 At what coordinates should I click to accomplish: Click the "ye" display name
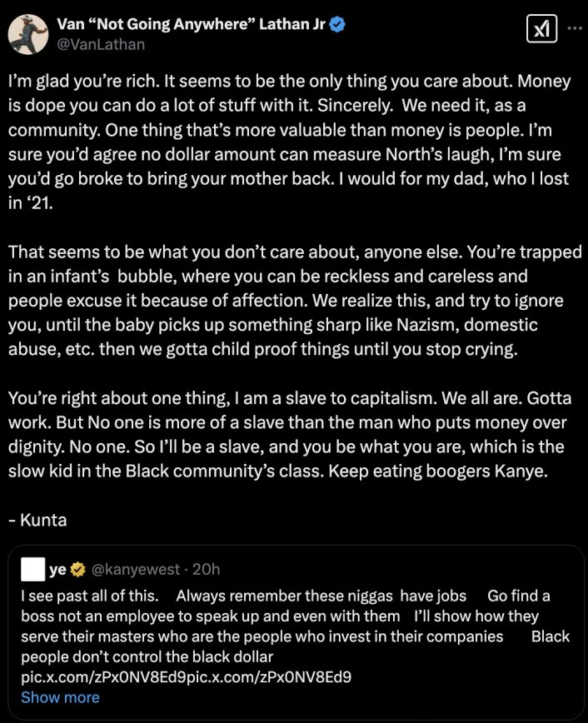coord(59,570)
